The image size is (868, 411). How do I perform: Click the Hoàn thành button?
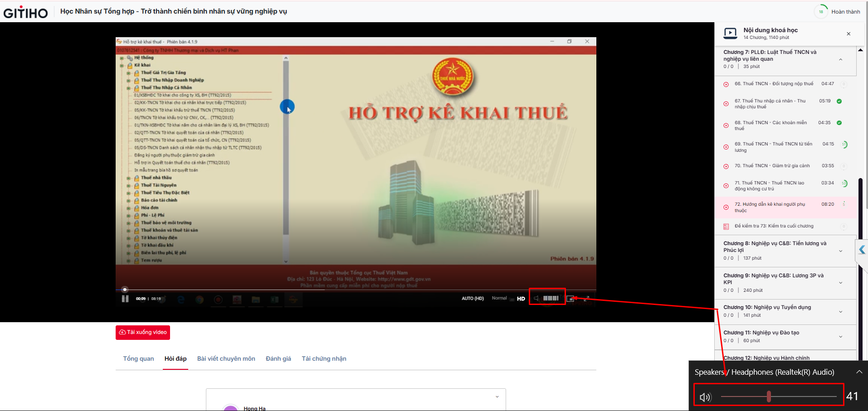pos(845,12)
